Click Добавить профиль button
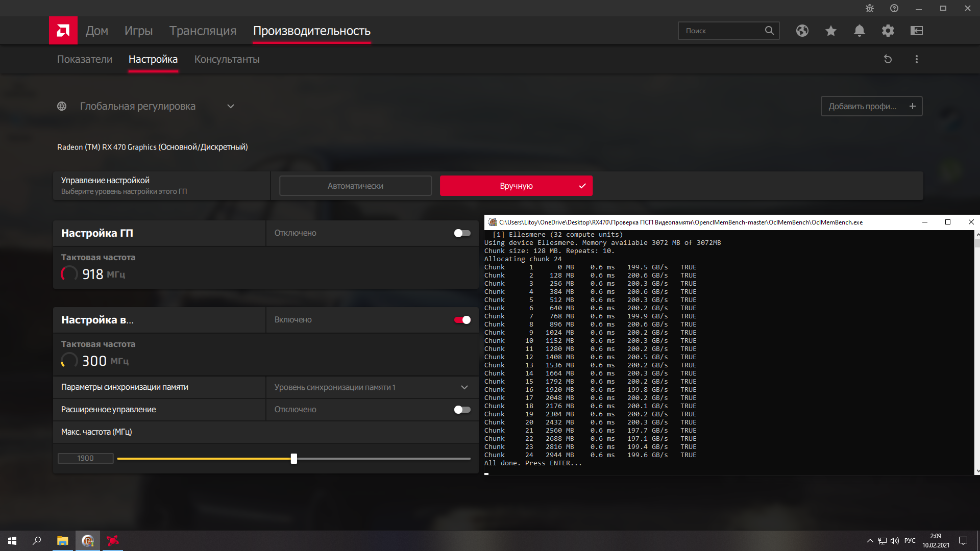Screen dimensions: 980x551 tap(871, 106)
